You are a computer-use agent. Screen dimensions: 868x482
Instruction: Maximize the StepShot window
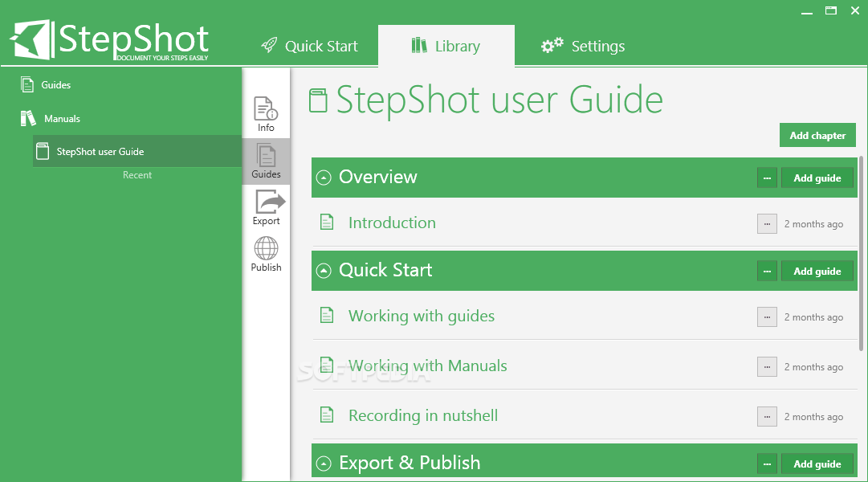[831, 10]
